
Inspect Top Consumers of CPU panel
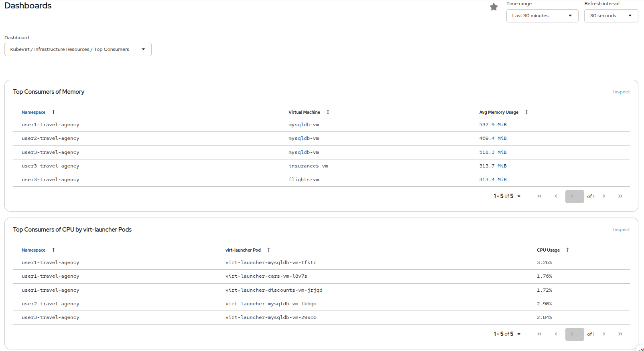point(621,230)
